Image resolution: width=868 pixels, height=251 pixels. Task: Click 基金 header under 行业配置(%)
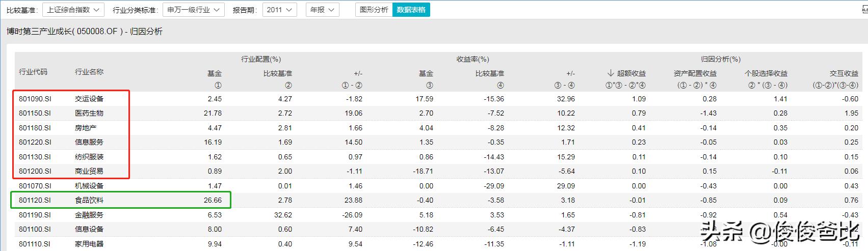(x=215, y=73)
